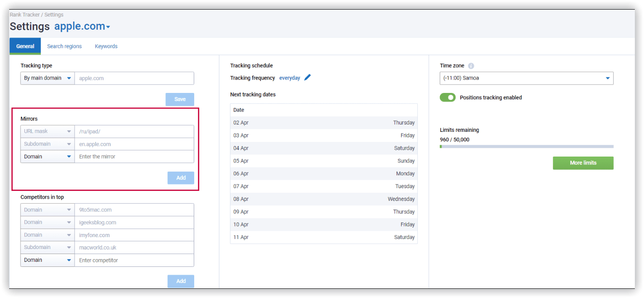Open the Subdomain dropdown beside en.apple.com
Image resolution: width=644 pixels, height=298 pixels.
tap(48, 144)
